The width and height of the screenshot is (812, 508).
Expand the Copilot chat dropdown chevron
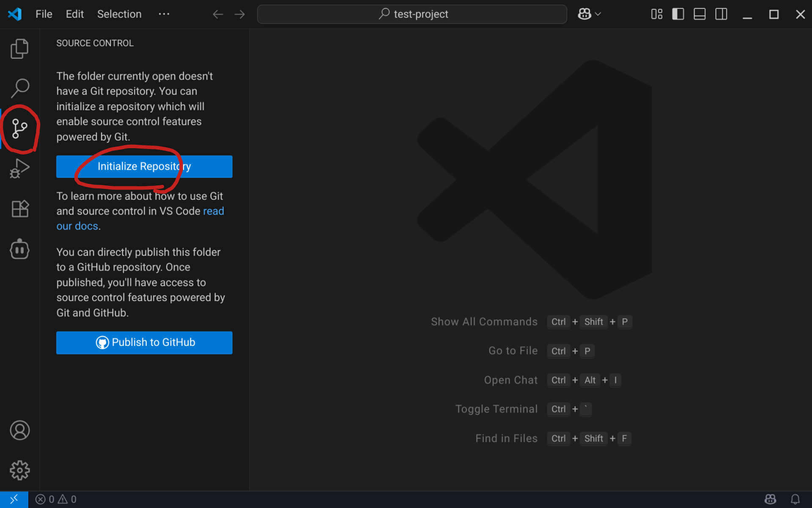click(598, 14)
